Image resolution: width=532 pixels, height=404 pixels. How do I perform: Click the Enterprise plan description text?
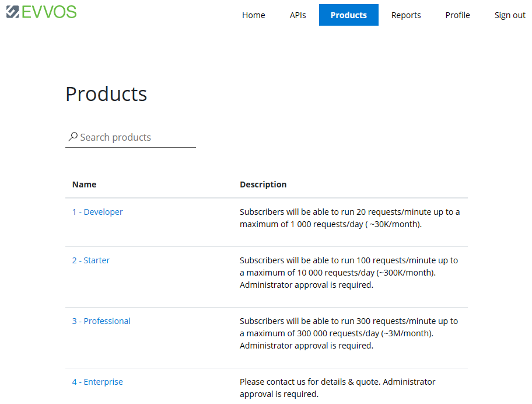[337, 388]
